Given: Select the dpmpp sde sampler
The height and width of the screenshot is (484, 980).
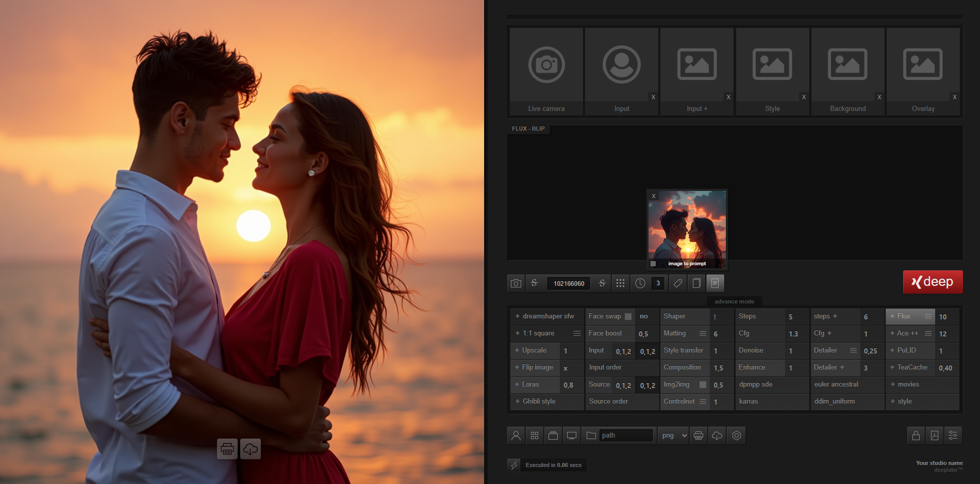Looking at the screenshot, I should coord(772,384).
